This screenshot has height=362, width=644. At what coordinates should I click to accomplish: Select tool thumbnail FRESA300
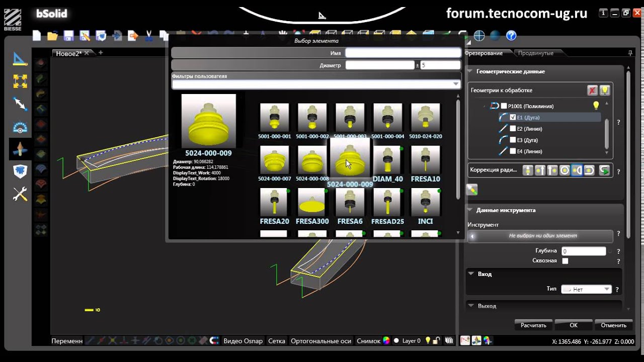pyautogui.click(x=312, y=206)
